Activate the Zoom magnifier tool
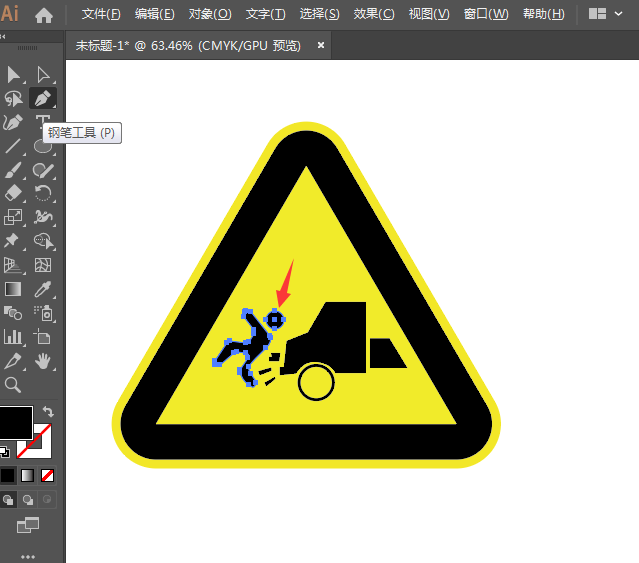 tap(13, 385)
